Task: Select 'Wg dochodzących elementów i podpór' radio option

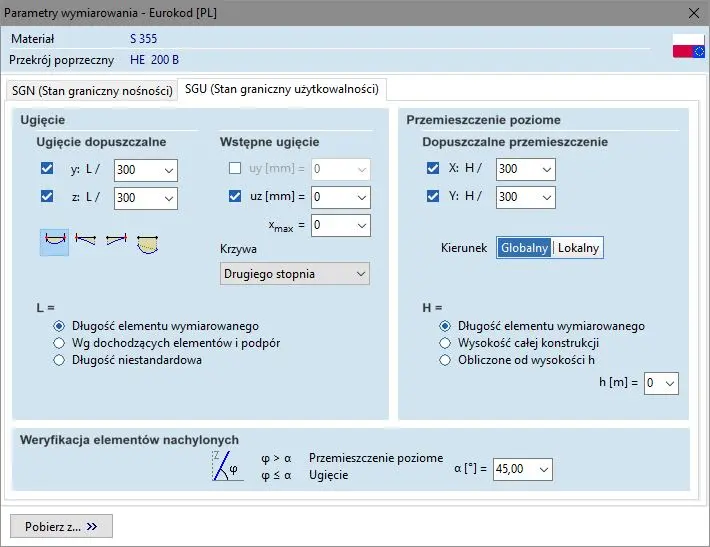Action: [x=60, y=342]
